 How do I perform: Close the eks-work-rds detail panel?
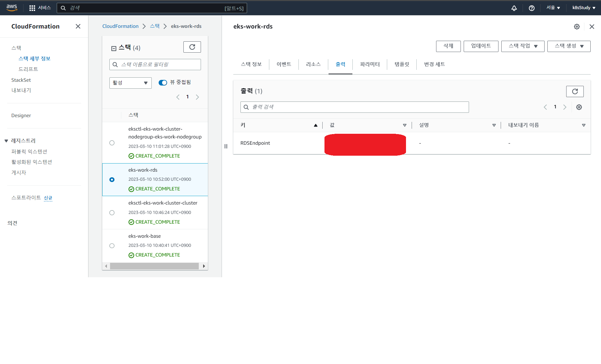(x=592, y=27)
